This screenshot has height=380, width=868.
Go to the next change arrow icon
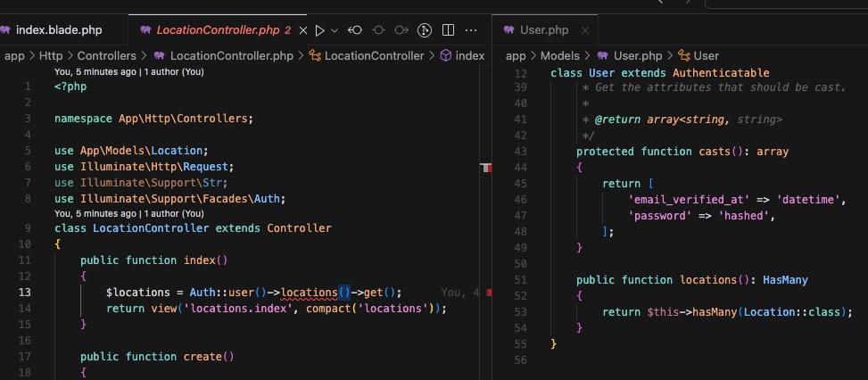[401, 30]
